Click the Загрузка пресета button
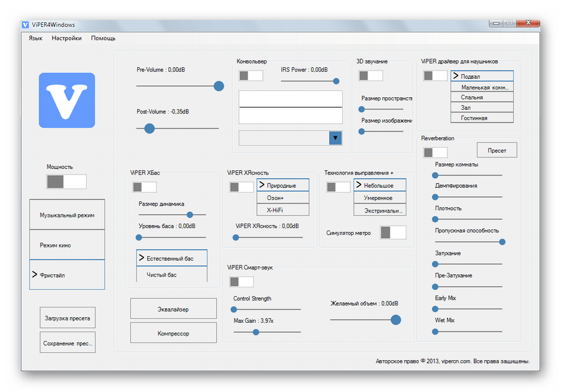The height and width of the screenshot is (392, 561). point(67,318)
